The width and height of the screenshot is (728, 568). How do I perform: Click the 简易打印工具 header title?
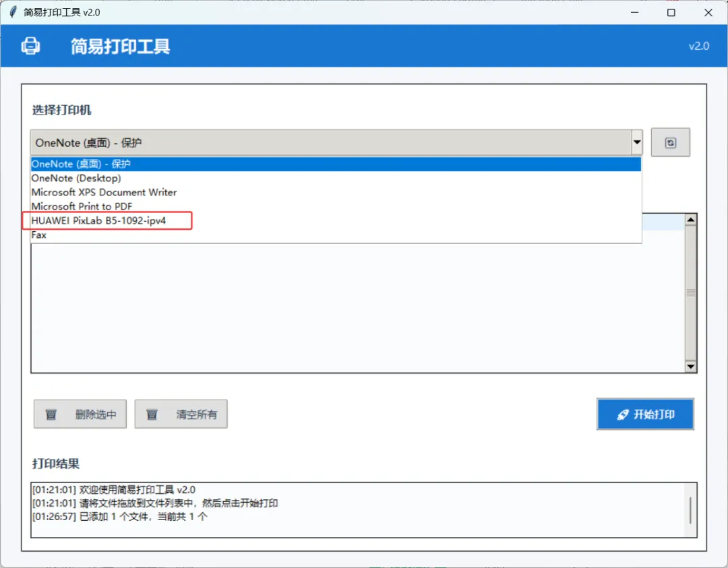(x=120, y=46)
